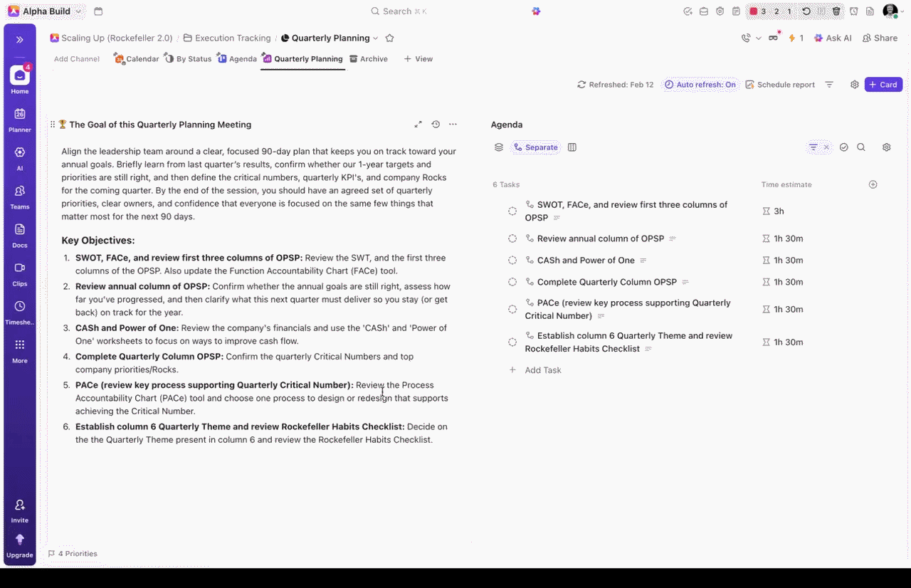Screen dimensions: 911x588
Task: Switch to the Archive view tab
Action: coord(369,59)
